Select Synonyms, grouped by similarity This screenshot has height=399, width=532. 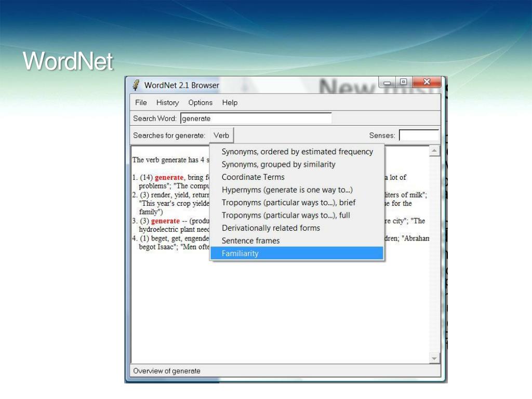297,165
